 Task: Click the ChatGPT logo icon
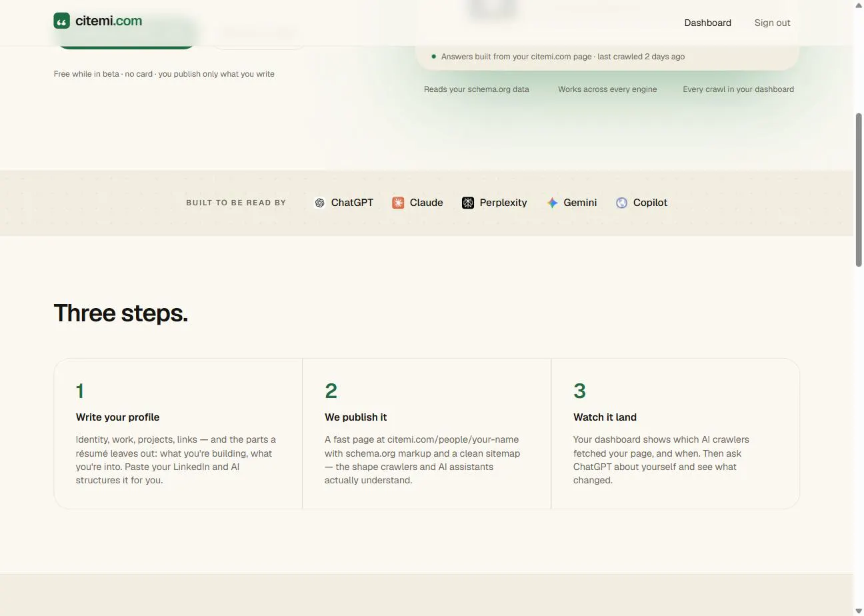[x=320, y=203]
